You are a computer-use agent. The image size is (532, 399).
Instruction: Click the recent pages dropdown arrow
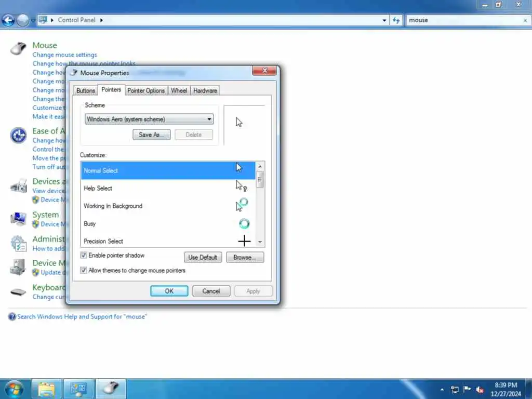click(33, 20)
